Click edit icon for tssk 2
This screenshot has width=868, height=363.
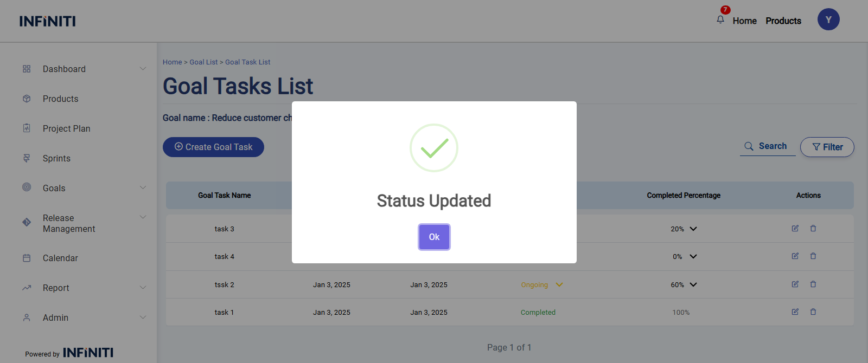(795, 284)
